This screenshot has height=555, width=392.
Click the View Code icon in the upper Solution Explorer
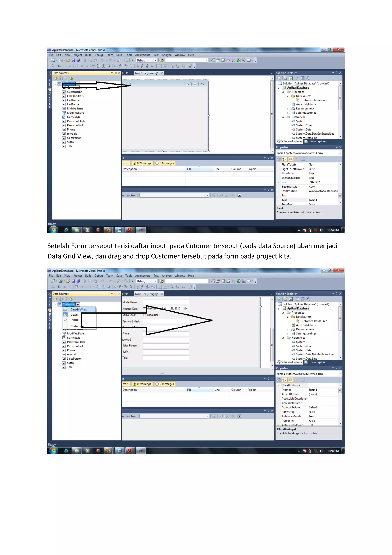[x=298, y=78]
